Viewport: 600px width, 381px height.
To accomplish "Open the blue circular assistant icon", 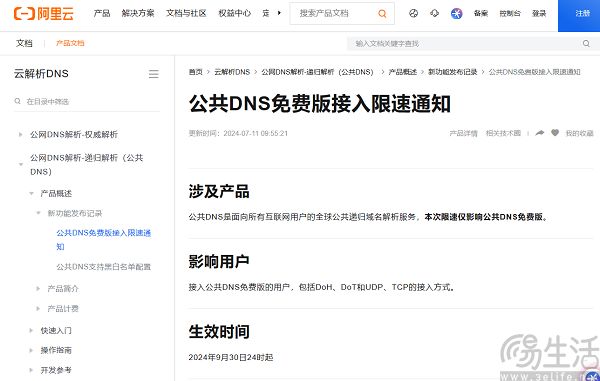I will click(x=456, y=13).
